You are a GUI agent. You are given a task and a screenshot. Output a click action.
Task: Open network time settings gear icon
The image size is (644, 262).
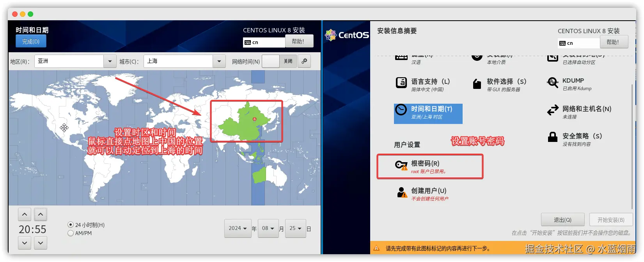(x=304, y=61)
